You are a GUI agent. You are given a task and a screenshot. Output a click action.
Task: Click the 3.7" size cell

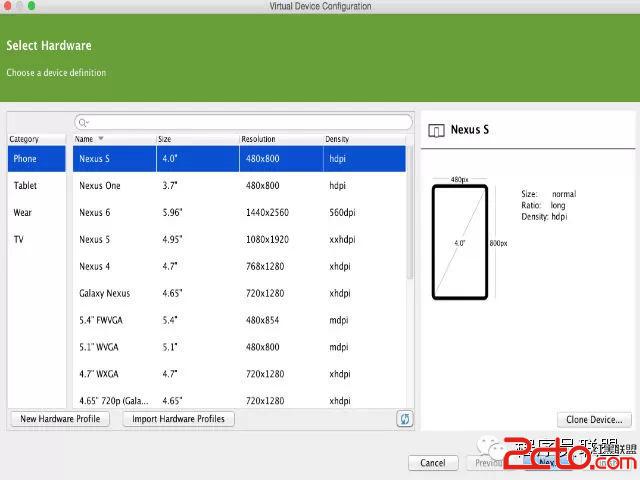click(x=170, y=186)
